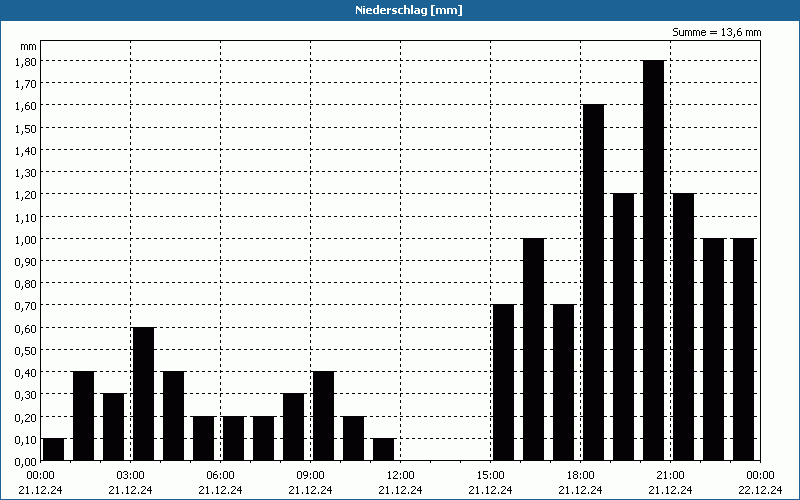
Task: Click the y-axis value 0,20
Action: point(26,417)
